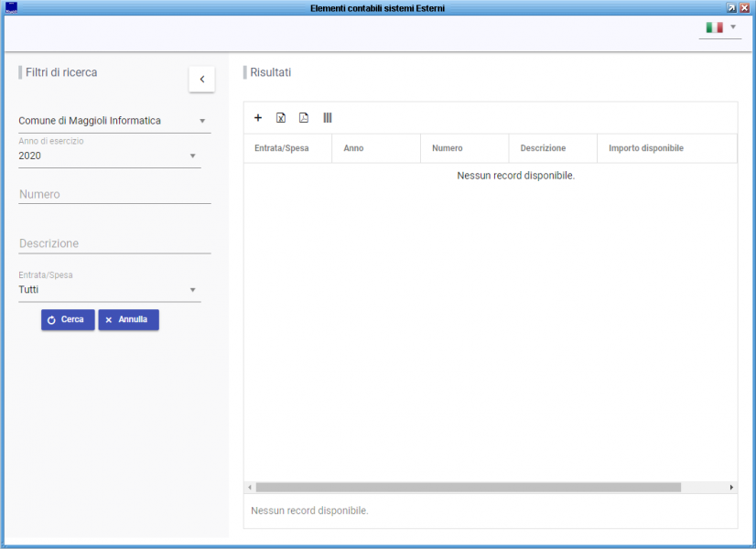
Task: Click the Numero input field
Action: click(x=114, y=194)
